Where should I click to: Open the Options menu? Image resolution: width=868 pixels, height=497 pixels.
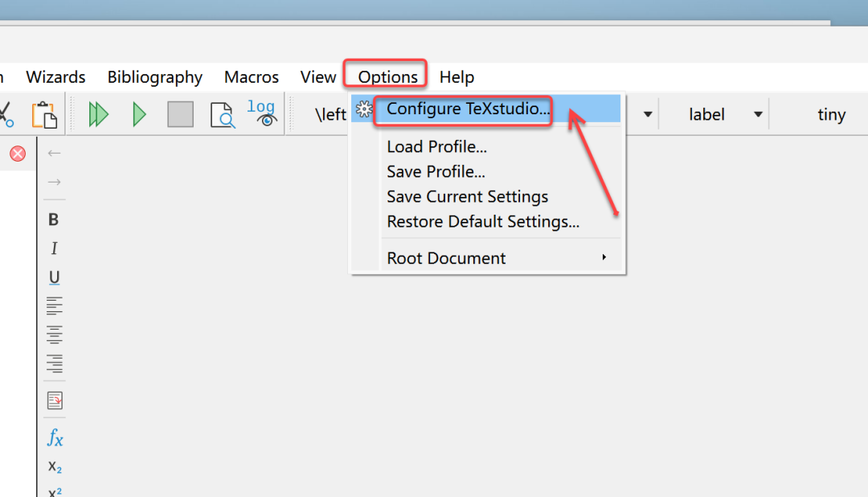coord(387,77)
